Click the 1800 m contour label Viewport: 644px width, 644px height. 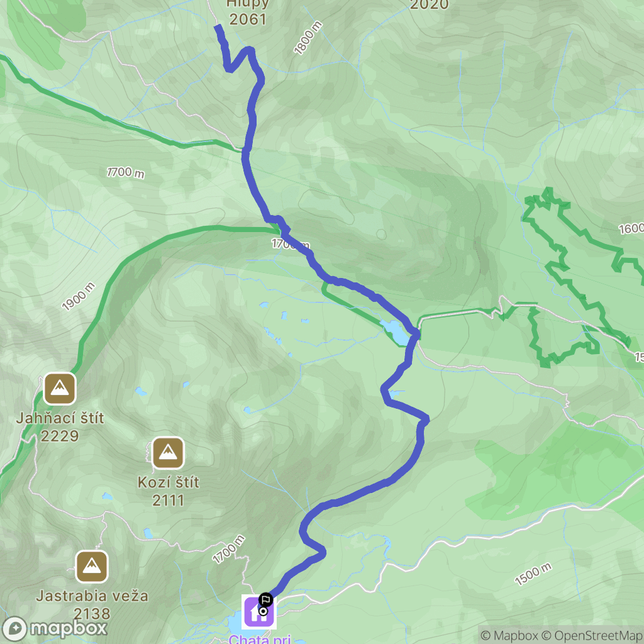pyautogui.click(x=308, y=38)
